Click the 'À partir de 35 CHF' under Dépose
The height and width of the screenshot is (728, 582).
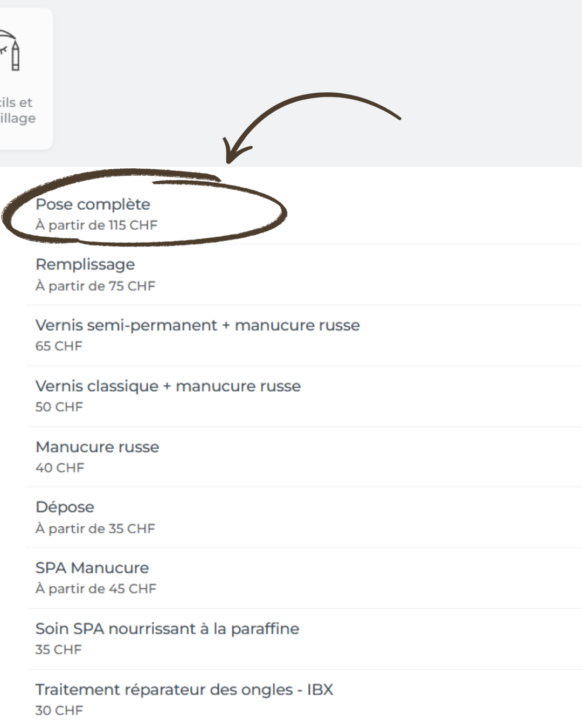[x=95, y=528]
